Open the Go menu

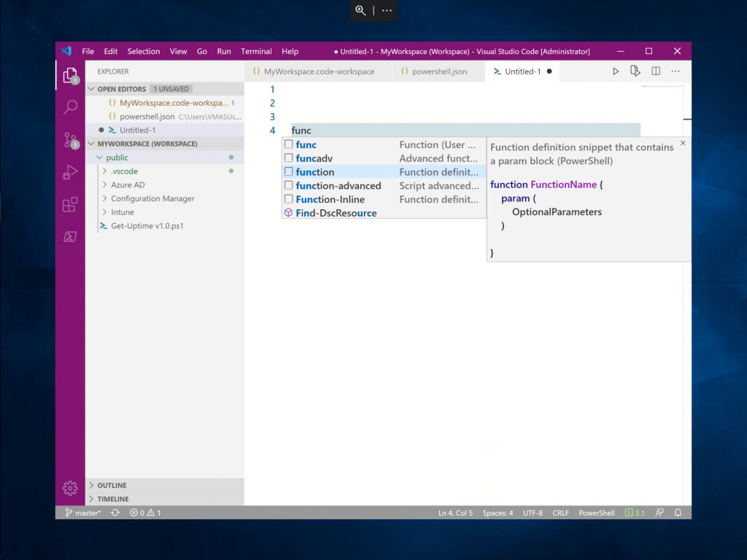tap(202, 52)
